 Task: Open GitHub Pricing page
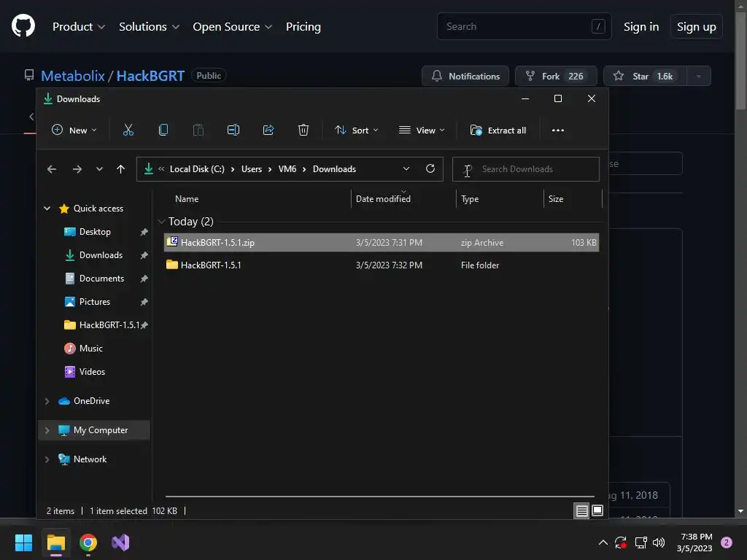point(303,27)
